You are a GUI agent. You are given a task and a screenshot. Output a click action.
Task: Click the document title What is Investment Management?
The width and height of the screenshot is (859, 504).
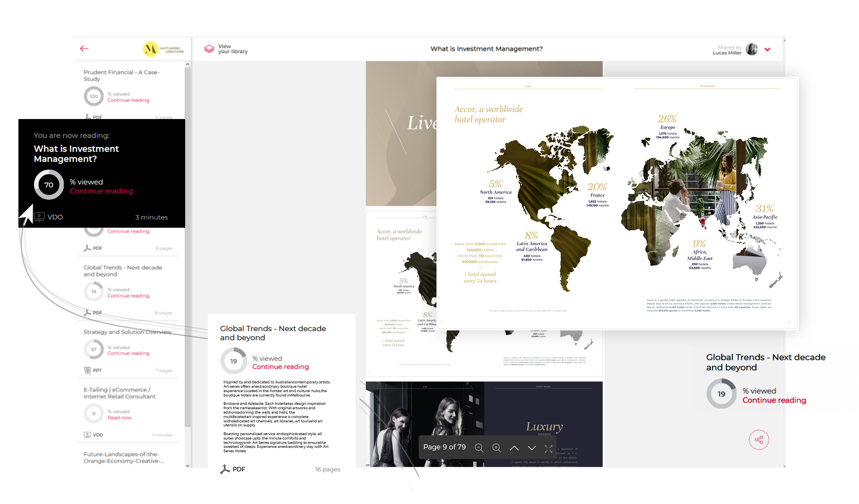[486, 49]
